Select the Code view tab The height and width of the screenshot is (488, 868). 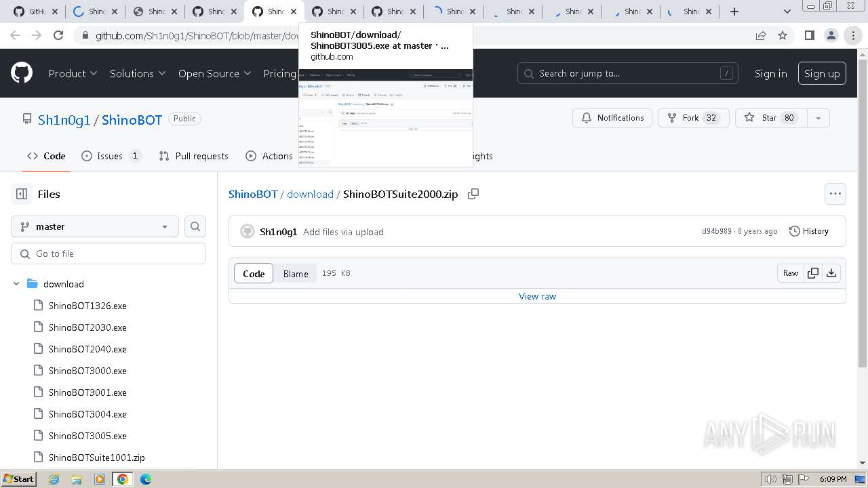tap(254, 273)
